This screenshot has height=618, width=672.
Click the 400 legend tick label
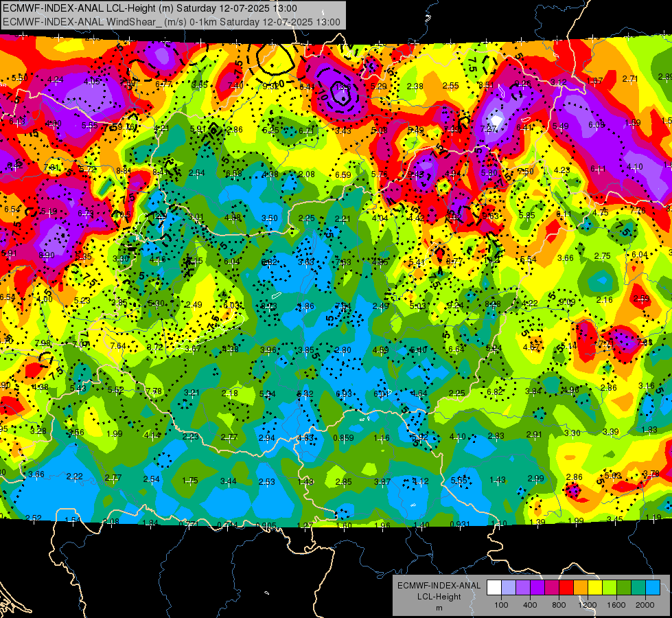pyautogui.click(x=530, y=605)
